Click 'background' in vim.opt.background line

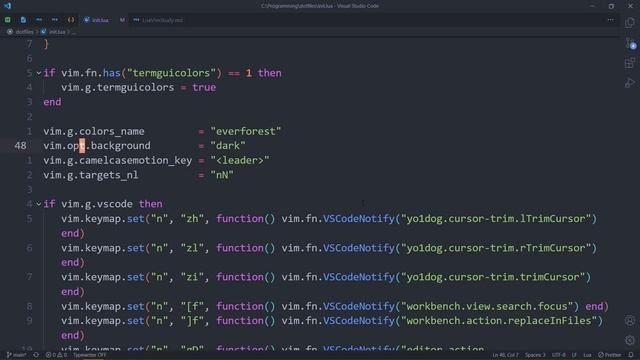point(120,146)
